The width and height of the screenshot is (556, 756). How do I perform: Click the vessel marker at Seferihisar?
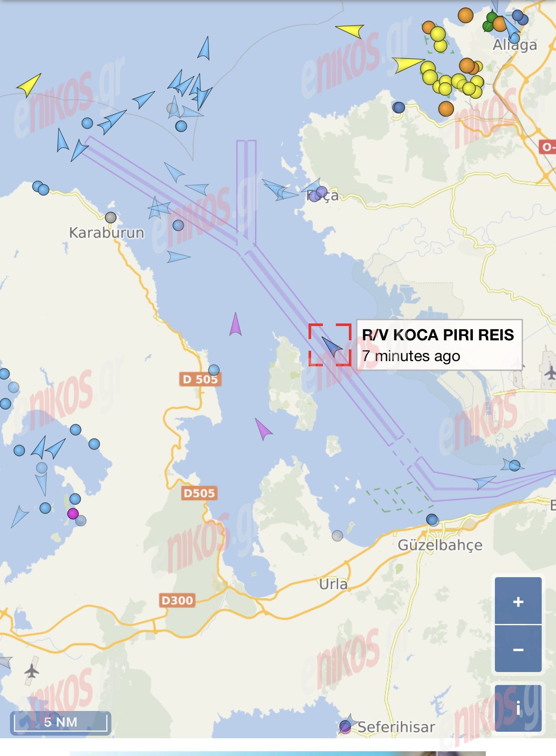(x=345, y=726)
